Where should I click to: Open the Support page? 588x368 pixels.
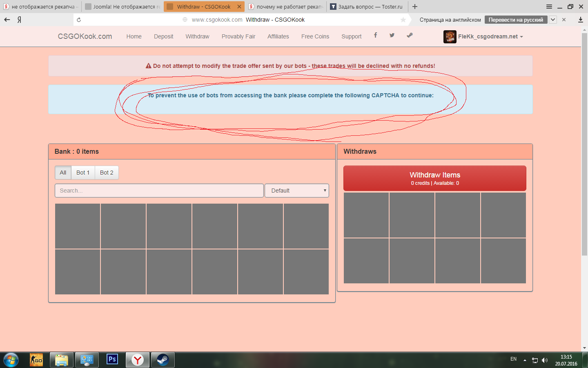click(352, 36)
